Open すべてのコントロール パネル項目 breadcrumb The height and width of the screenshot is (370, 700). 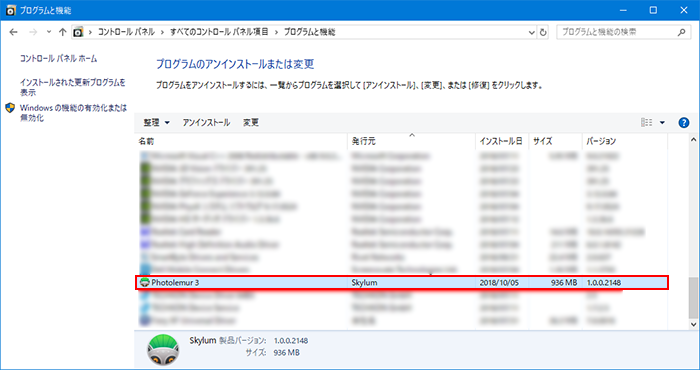pyautogui.click(x=219, y=32)
